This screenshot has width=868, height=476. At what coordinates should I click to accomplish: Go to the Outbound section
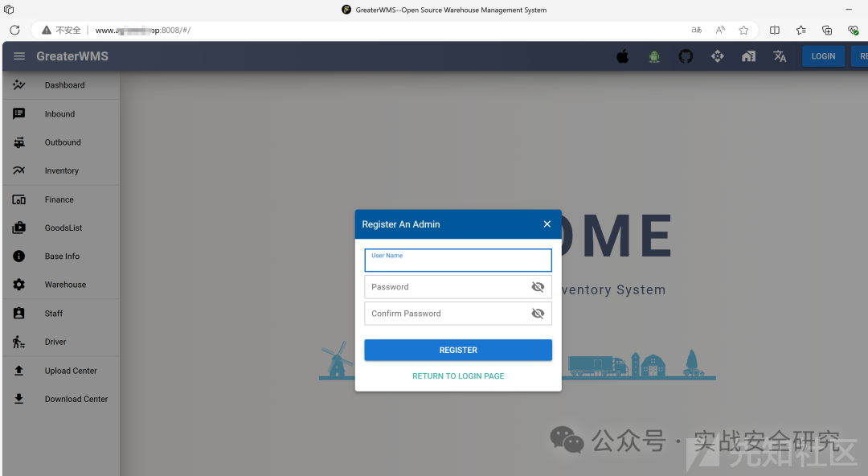61,142
